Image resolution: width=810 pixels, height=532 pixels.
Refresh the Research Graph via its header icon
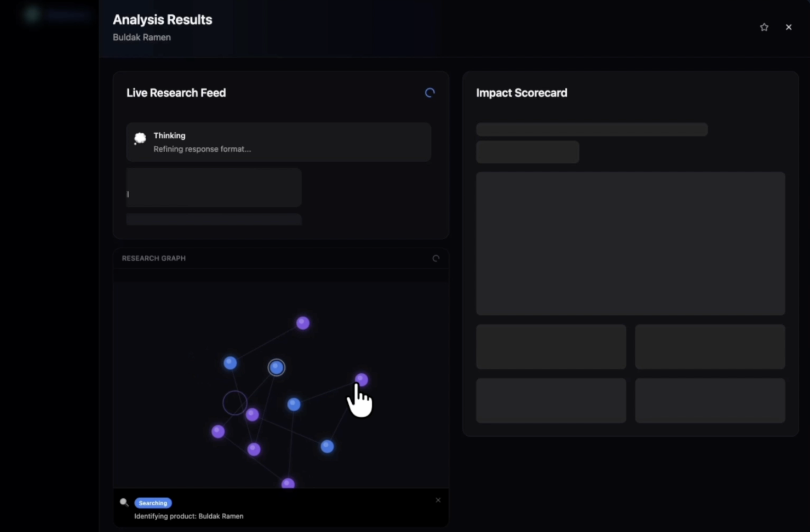pyautogui.click(x=436, y=258)
